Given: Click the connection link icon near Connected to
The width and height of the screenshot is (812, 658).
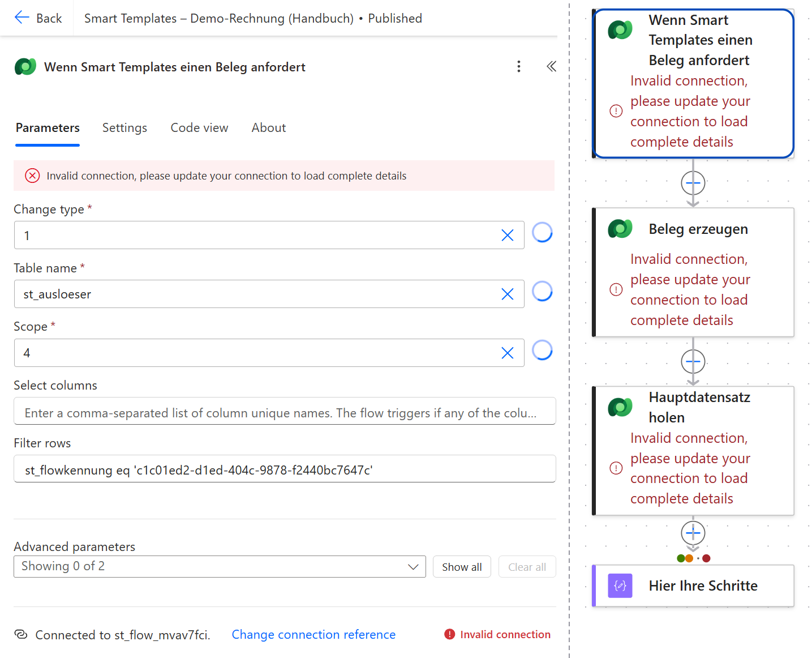Looking at the screenshot, I should (x=21, y=634).
